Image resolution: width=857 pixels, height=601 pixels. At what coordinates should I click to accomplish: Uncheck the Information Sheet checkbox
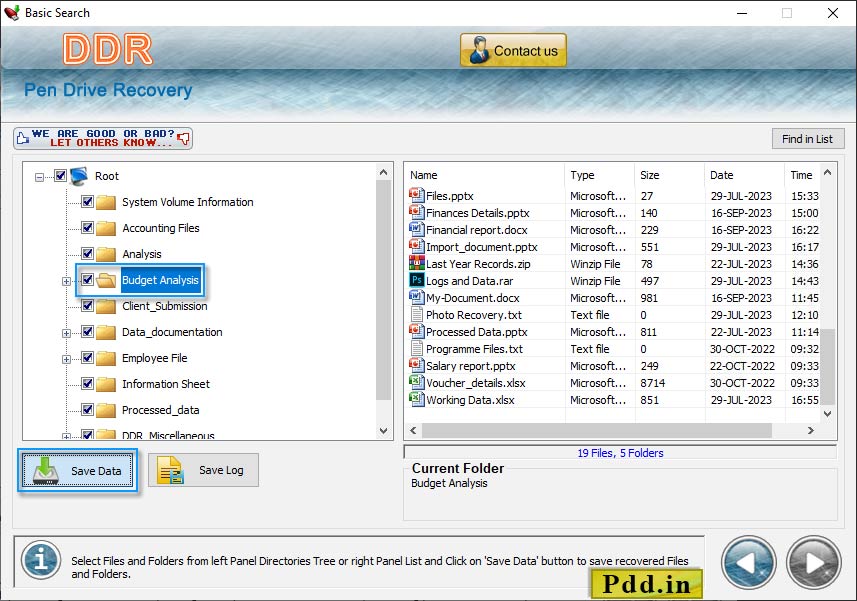(87, 383)
